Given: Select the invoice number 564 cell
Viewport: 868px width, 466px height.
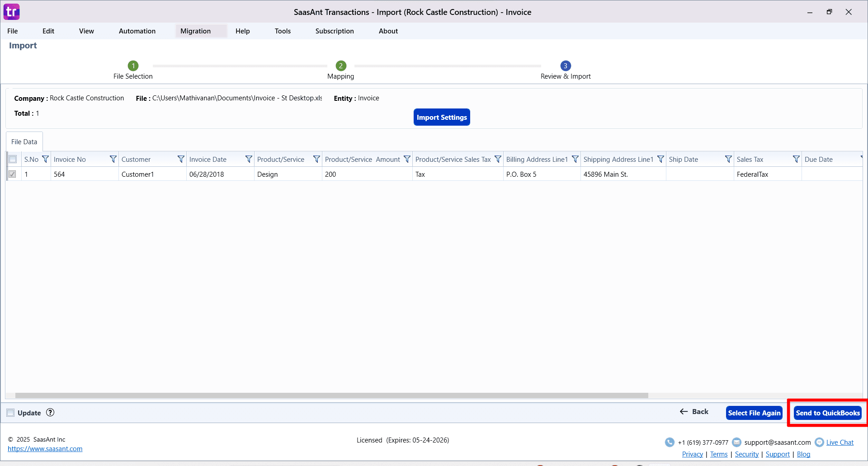Looking at the screenshot, I should 85,174.
